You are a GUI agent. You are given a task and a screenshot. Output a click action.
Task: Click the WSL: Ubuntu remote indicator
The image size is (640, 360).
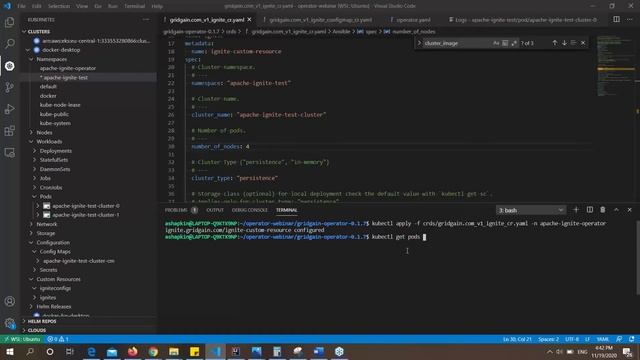(x=22, y=339)
